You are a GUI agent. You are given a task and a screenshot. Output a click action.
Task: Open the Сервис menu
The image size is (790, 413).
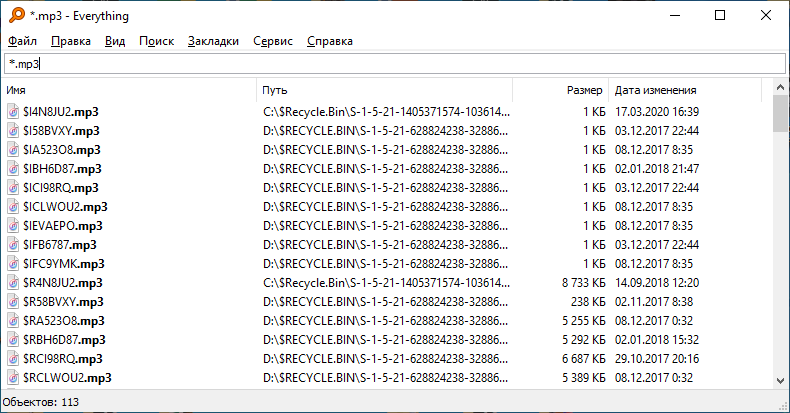(273, 41)
